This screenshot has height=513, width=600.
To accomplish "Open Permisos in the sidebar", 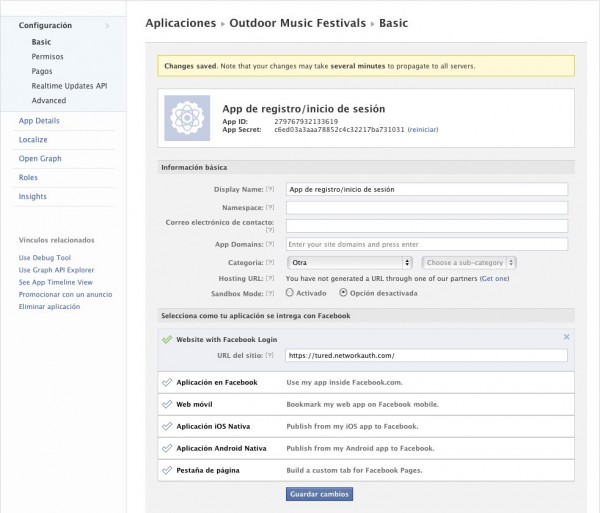I will tap(47, 57).
